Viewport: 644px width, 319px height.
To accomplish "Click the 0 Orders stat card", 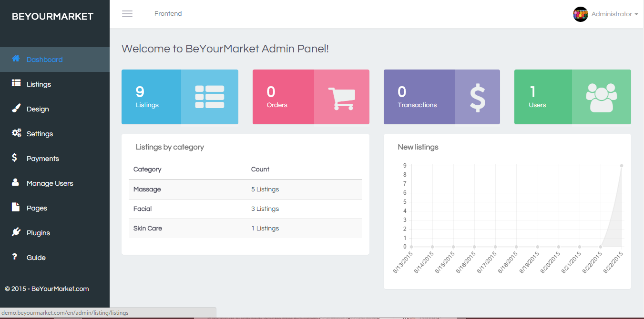I will point(311,97).
